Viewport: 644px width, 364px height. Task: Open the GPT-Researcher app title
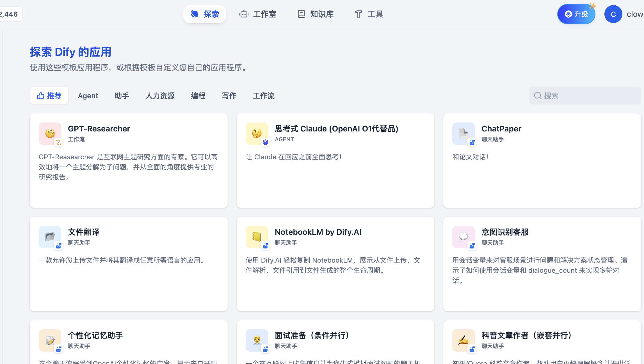click(99, 129)
